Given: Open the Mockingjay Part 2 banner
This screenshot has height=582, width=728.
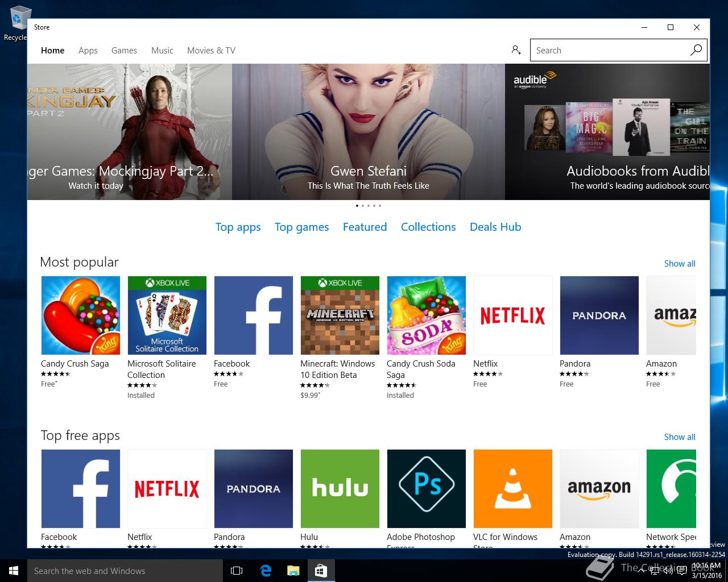Looking at the screenshot, I should [x=130, y=132].
